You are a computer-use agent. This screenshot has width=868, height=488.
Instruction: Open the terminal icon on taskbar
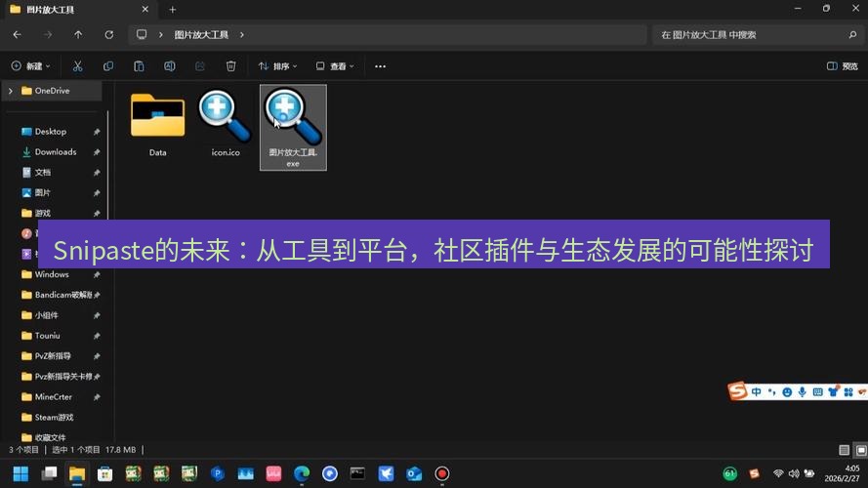[357, 473]
